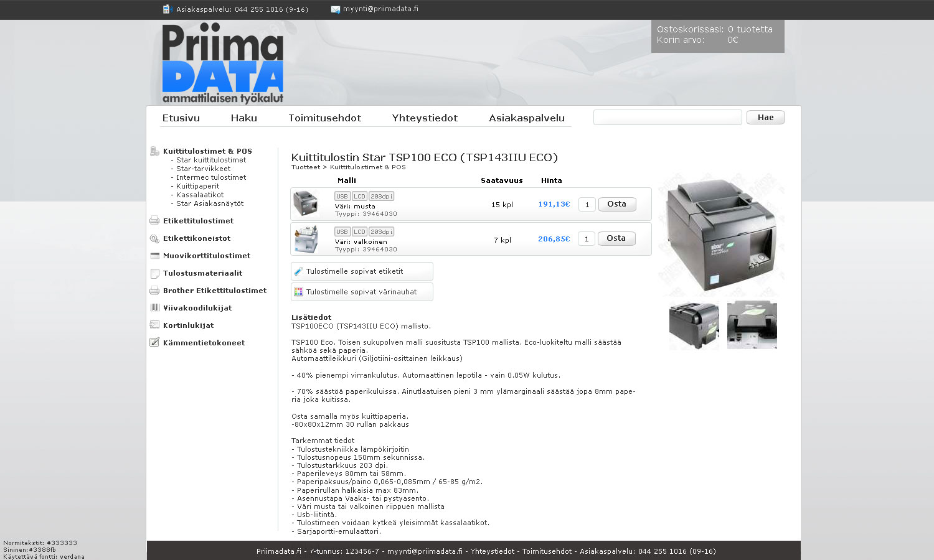Image resolution: width=934 pixels, height=560 pixels.
Task: Click the Etikettitulostimet printer icon
Action: (154, 221)
